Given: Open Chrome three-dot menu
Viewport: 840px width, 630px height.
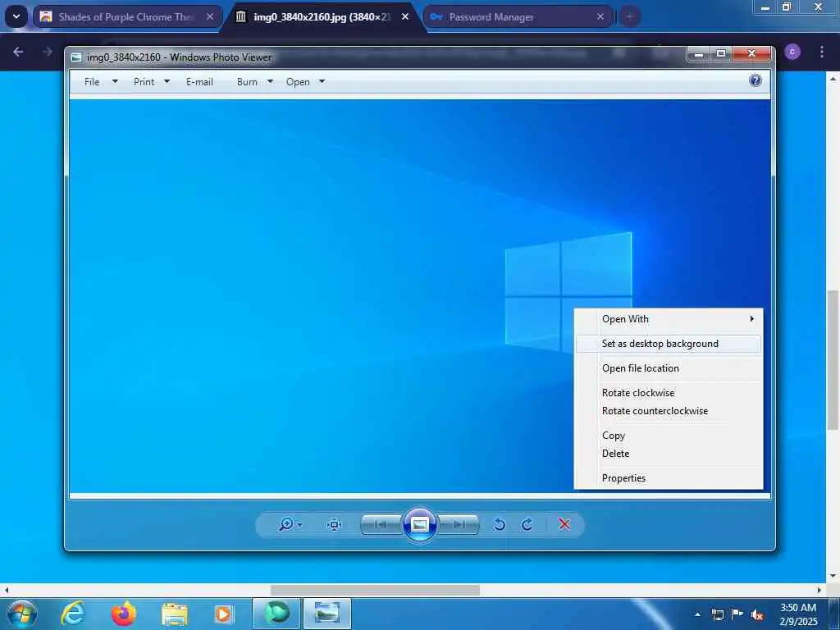Looking at the screenshot, I should [x=821, y=52].
